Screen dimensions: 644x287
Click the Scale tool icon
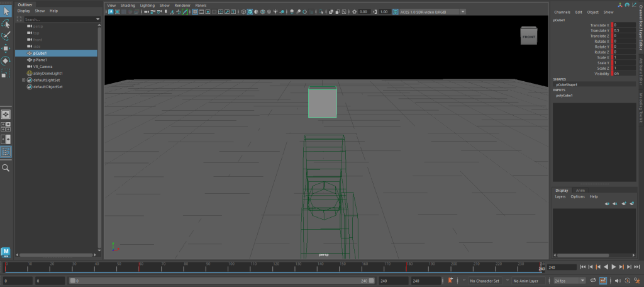click(x=6, y=73)
